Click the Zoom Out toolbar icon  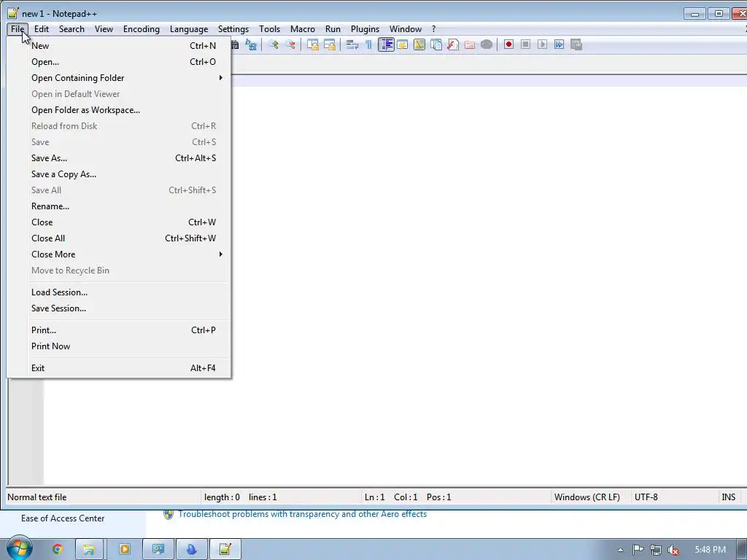[x=290, y=44]
